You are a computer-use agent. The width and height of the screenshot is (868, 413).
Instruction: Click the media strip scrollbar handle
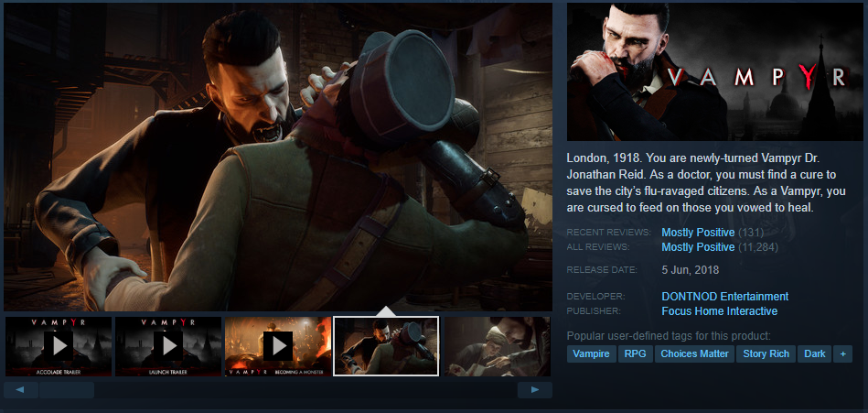[x=67, y=390]
